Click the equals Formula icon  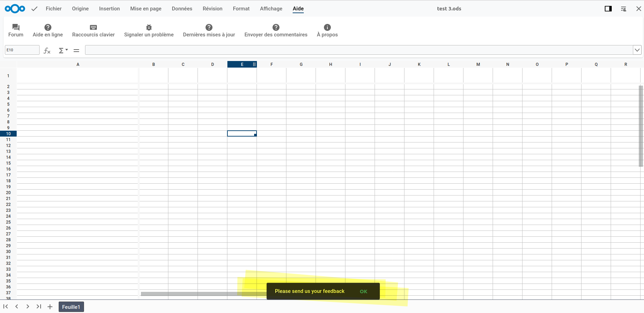click(x=76, y=51)
